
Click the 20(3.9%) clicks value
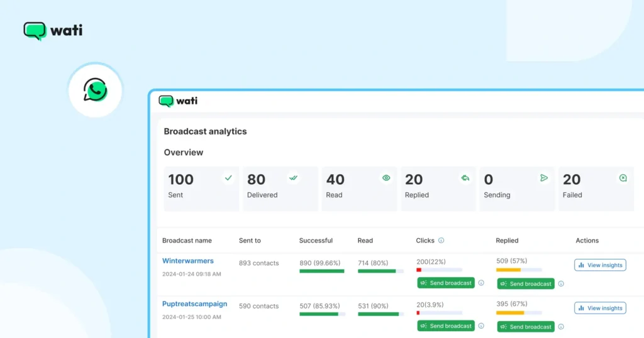click(x=430, y=305)
